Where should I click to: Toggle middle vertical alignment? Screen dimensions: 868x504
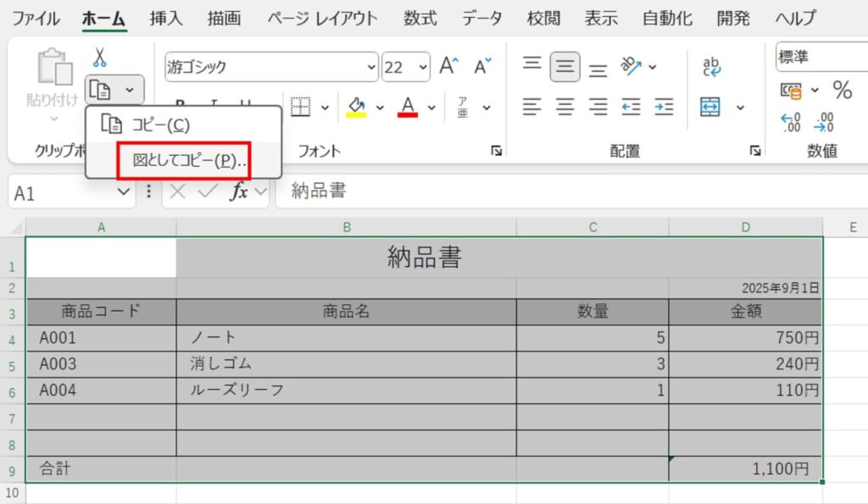point(565,66)
